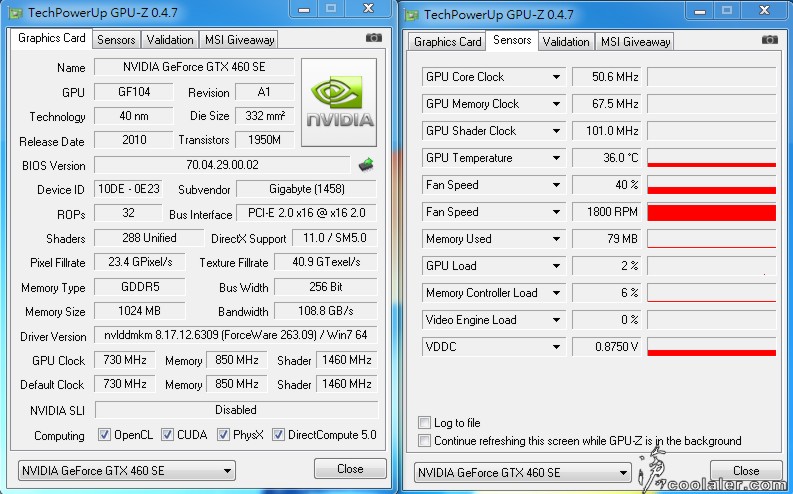Click Close button in left GPU-Z window

point(350,469)
